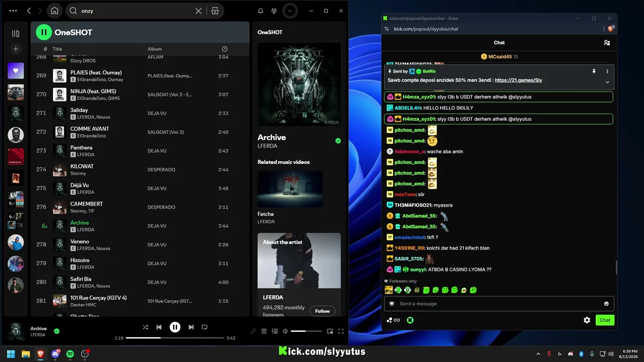Select the track 'KILOWAT'
Image resolution: width=644 pixels, height=362 pixels.
coord(82,166)
